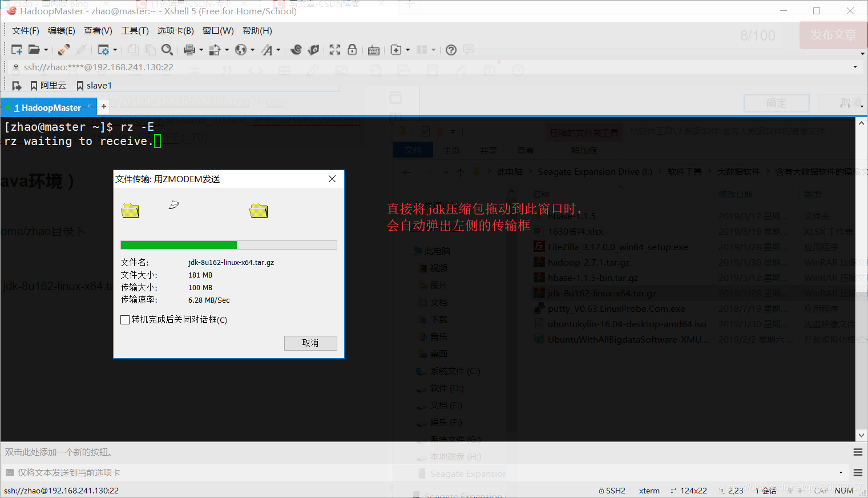This screenshot has width=868, height=498.
Task: Open the 工具(T) menu
Action: (x=135, y=31)
